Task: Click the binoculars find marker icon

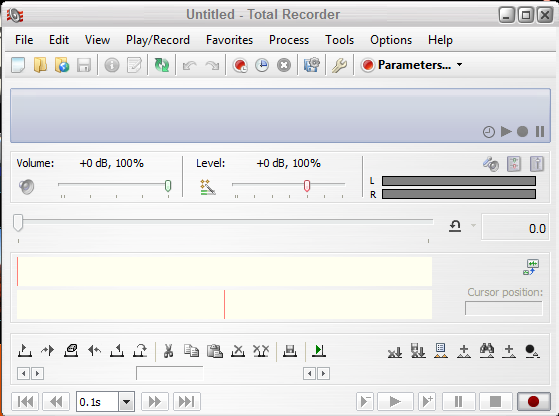Action: tap(487, 351)
